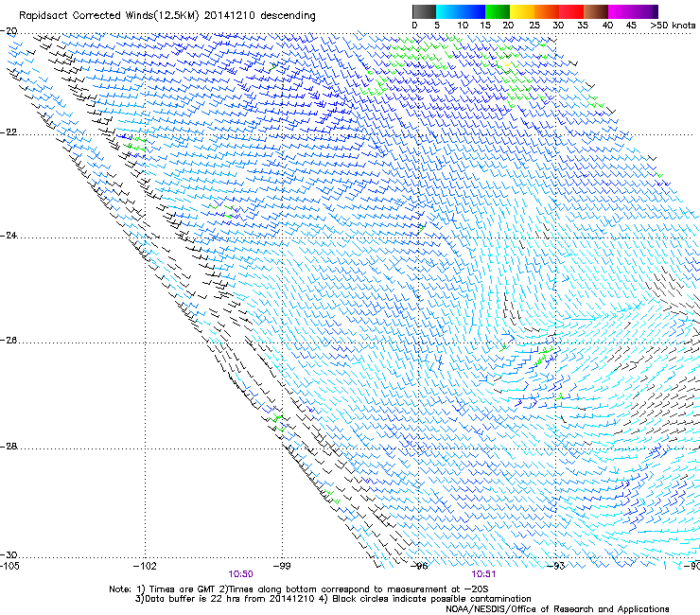700x615 pixels.
Task: Click the latitude label -24
Action: point(9,236)
